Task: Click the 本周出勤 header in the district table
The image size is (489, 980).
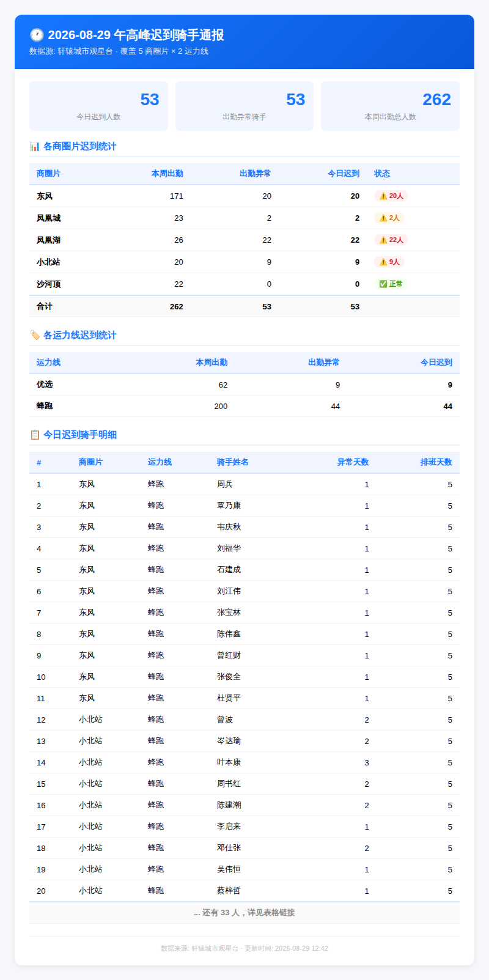Action: click(x=167, y=174)
